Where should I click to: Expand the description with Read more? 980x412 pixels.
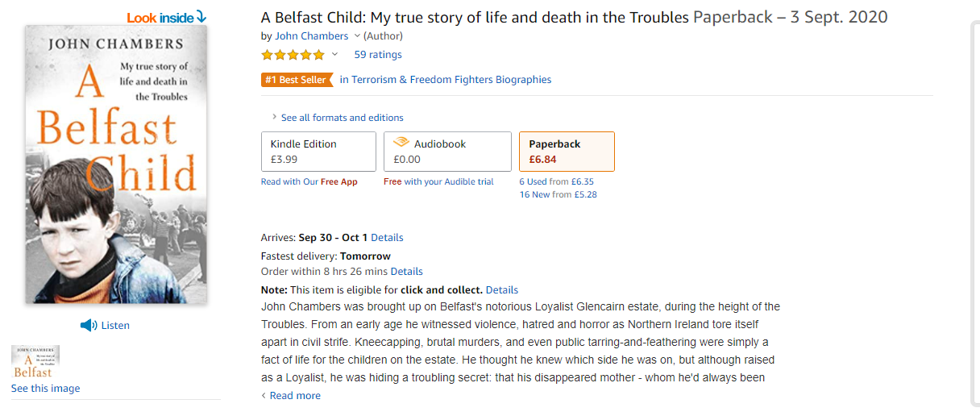coord(294,396)
